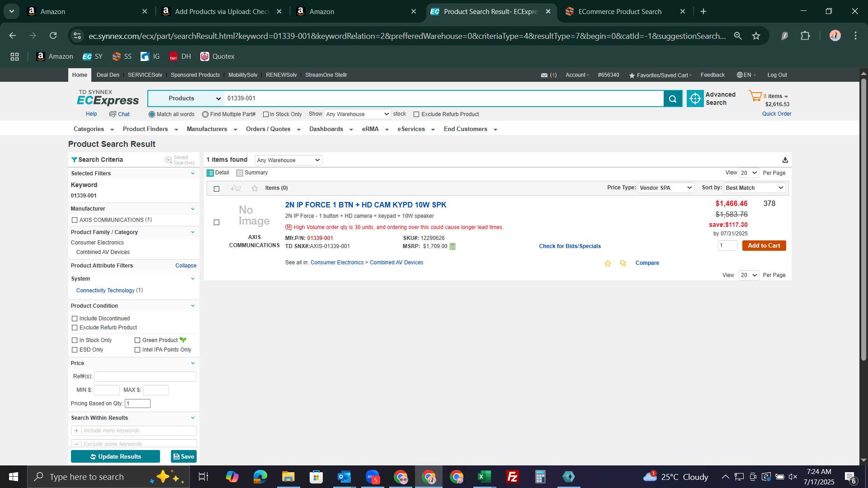Click Update Results button
868x488 pixels.
[115, 457]
